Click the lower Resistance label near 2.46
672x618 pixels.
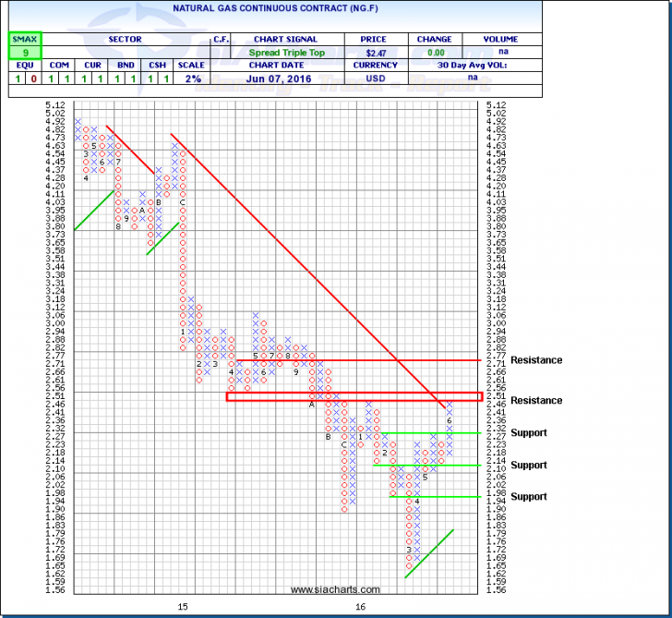535,401
